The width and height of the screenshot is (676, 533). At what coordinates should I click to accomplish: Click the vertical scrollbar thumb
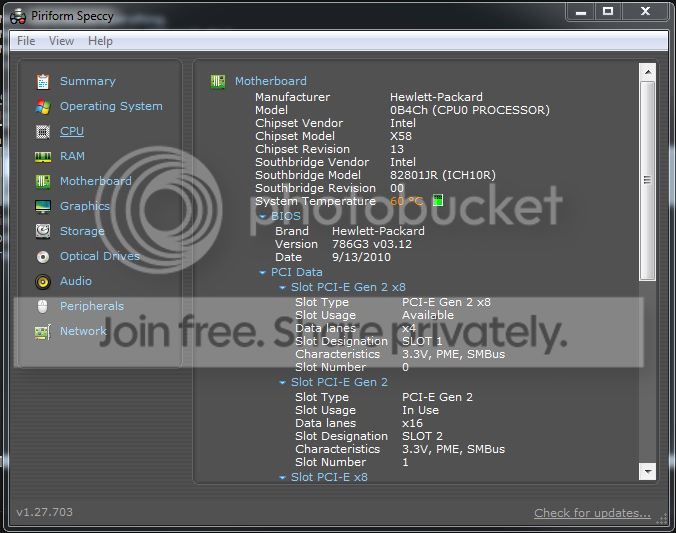[x=648, y=181]
